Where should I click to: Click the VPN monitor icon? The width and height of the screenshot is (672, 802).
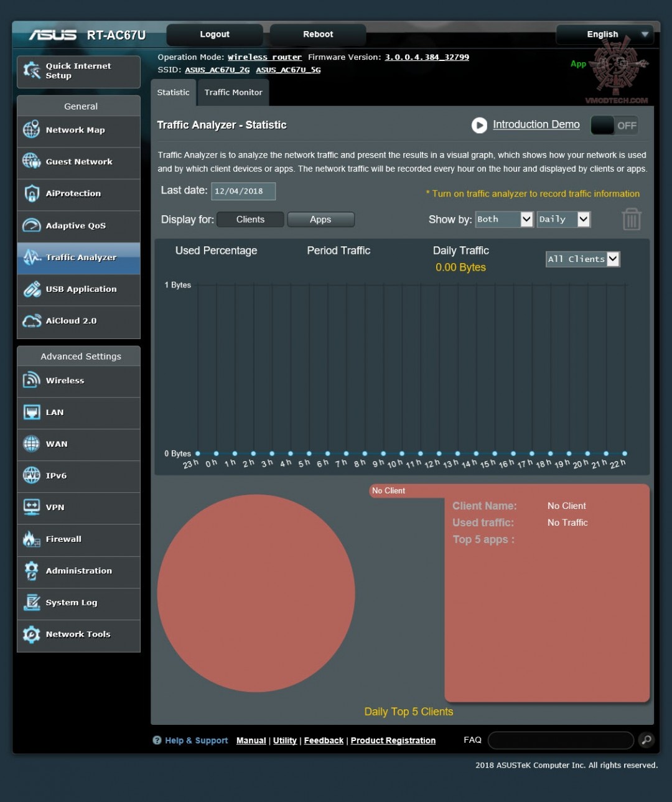tap(32, 507)
